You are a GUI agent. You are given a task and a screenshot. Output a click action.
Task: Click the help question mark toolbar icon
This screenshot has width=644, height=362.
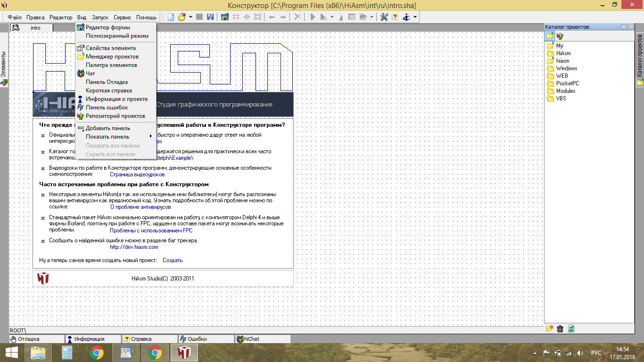pos(395,17)
